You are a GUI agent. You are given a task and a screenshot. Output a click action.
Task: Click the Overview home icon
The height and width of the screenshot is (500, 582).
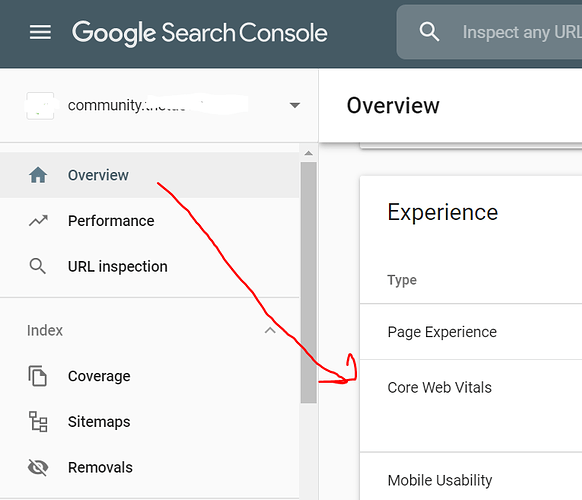click(x=38, y=175)
